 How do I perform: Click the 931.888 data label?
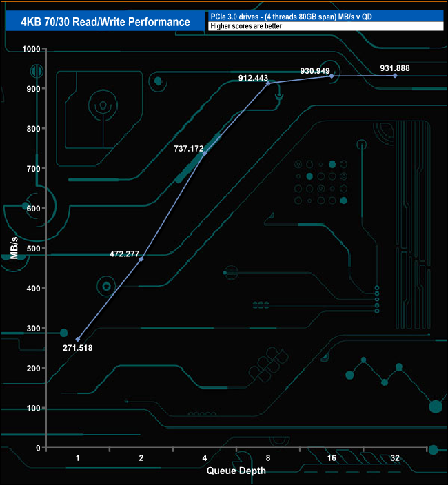(395, 68)
